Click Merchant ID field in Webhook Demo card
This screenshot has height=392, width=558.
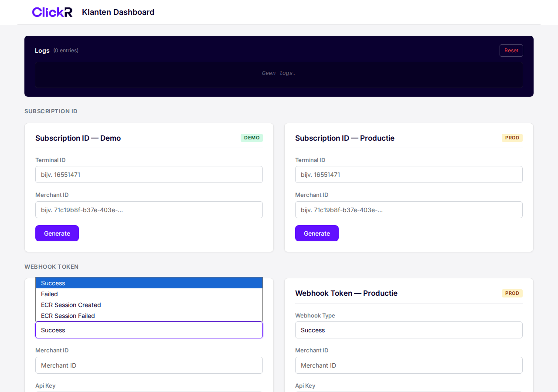click(x=149, y=365)
